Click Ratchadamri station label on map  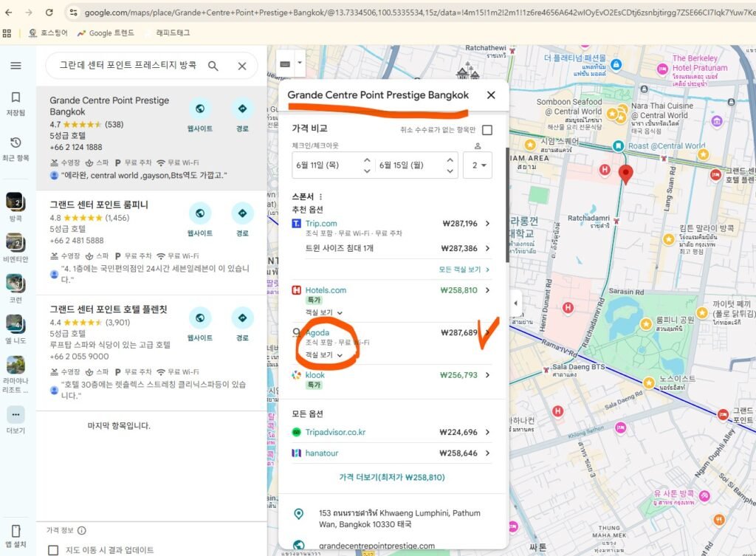point(588,218)
